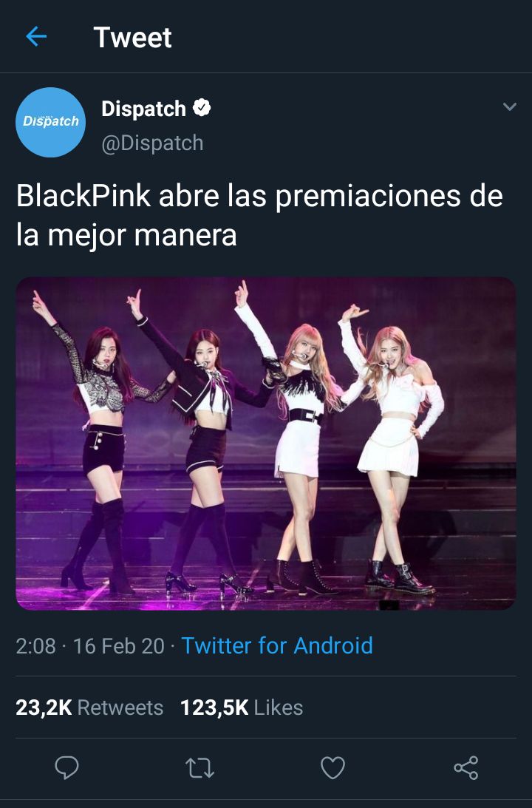The image size is (532, 808).
Task: Like the tweet with the heart icon
Action: point(332,768)
